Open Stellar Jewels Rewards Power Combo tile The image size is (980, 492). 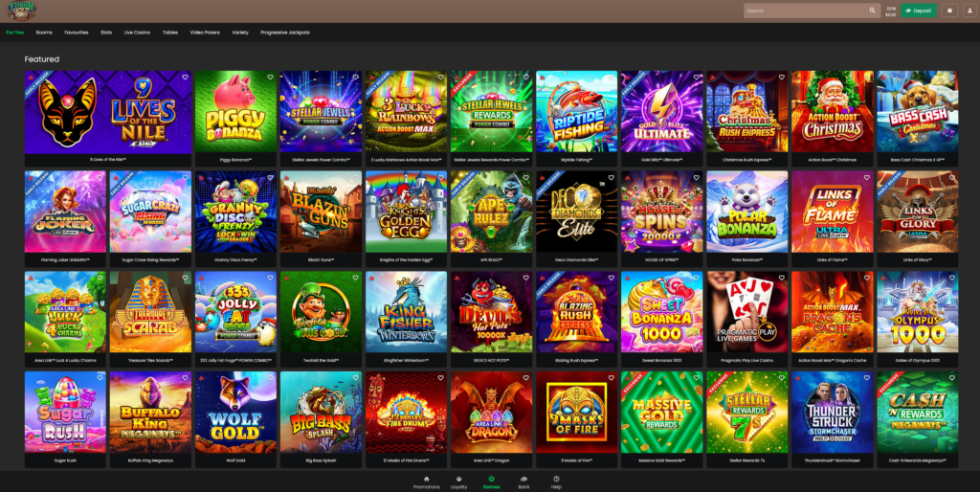pos(491,119)
